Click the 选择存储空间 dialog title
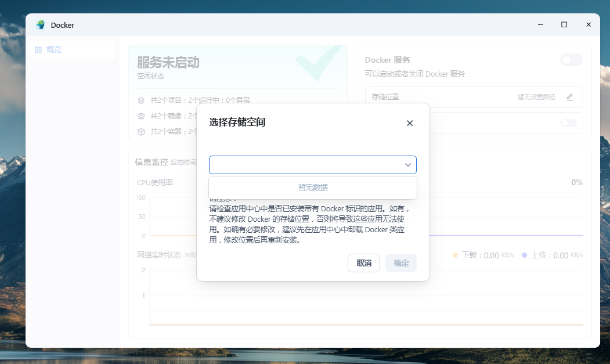Viewport: 610px width, 364px height. [237, 122]
